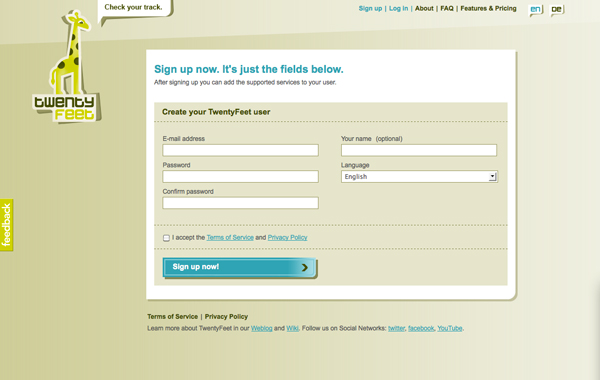Open Features & Pricing page
Screen dimensions: 600x380
tap(488, 8)
